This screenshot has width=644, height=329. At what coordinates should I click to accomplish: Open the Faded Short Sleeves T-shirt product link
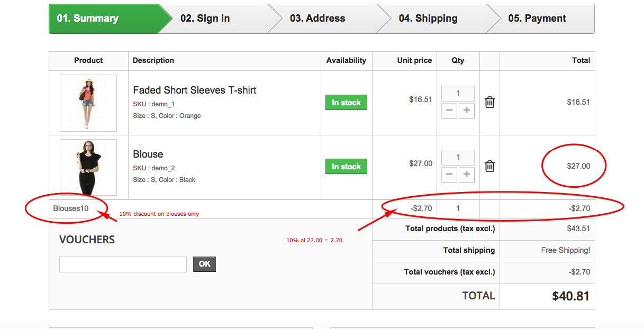(195, 90)
